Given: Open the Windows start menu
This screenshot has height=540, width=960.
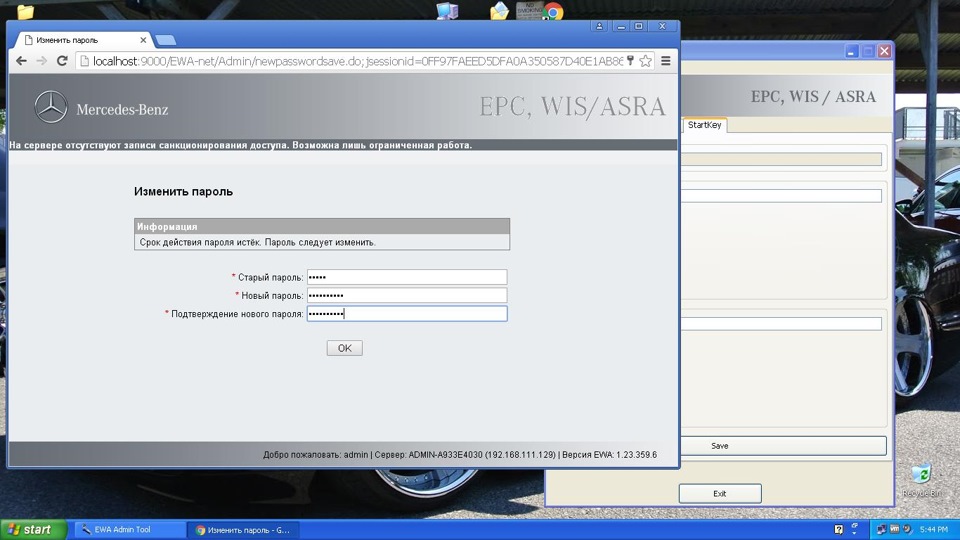Looking at the screenshot, I should [x=33, y=530].
